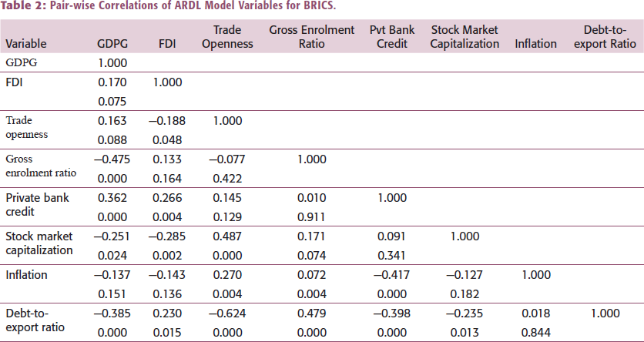Click the Trade Openness column header
This screenshot has width=644, height=342.
coord(227,37)
